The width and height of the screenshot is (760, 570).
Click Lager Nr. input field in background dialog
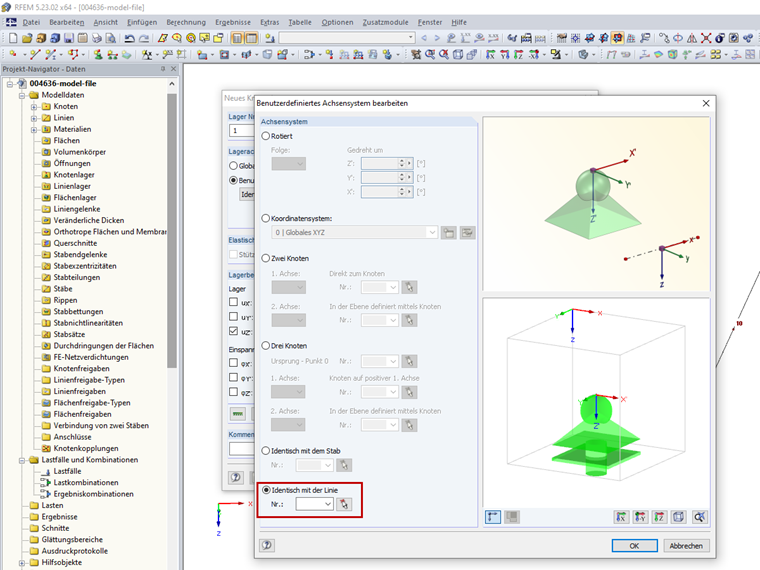pyautogui.click(x=241, y=131)
